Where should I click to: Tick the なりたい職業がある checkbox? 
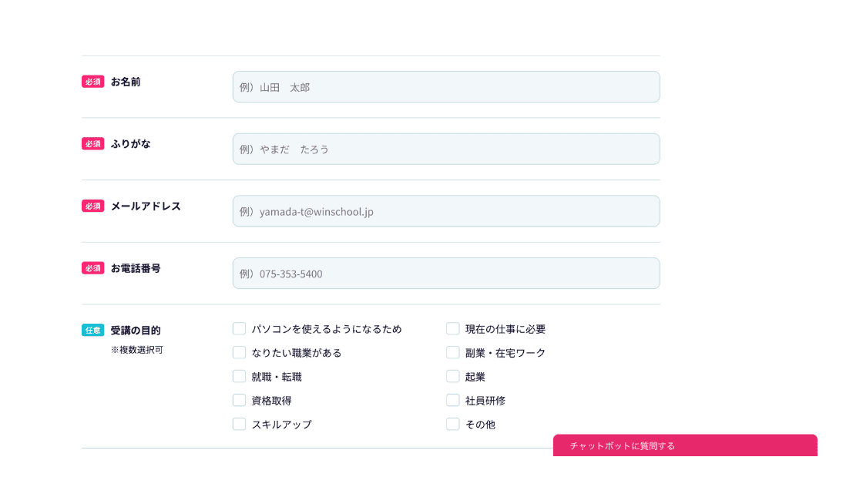coord(240,353)
